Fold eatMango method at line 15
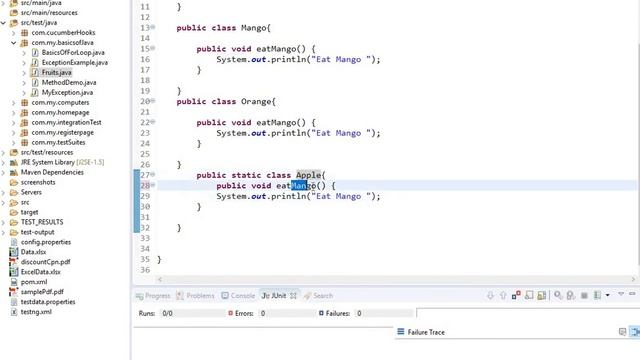 coord(153,48)
